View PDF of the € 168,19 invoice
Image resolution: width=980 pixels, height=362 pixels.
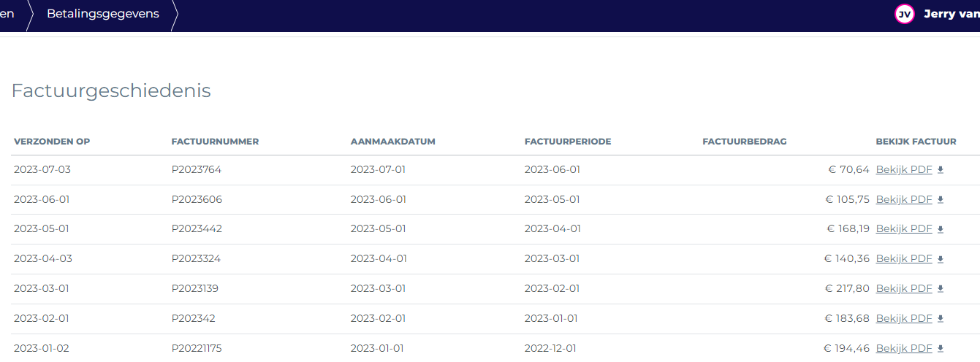point(904,228)
